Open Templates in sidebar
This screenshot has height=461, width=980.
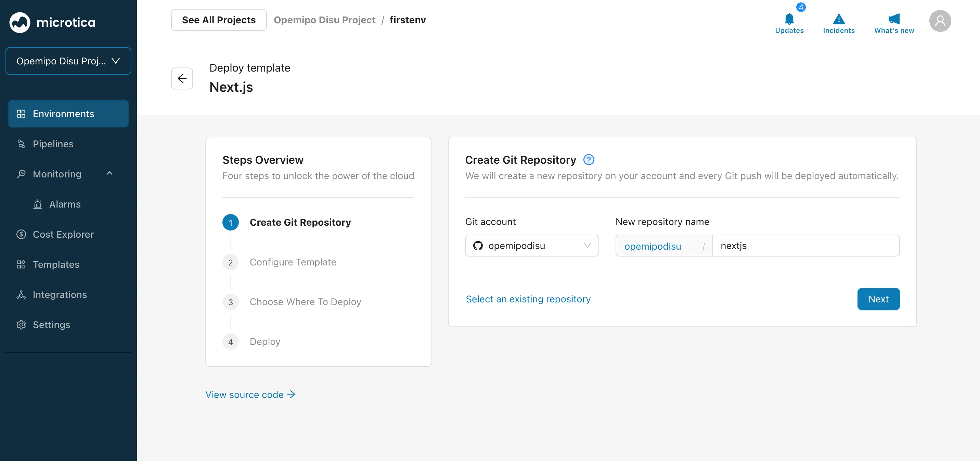(68, 264)
